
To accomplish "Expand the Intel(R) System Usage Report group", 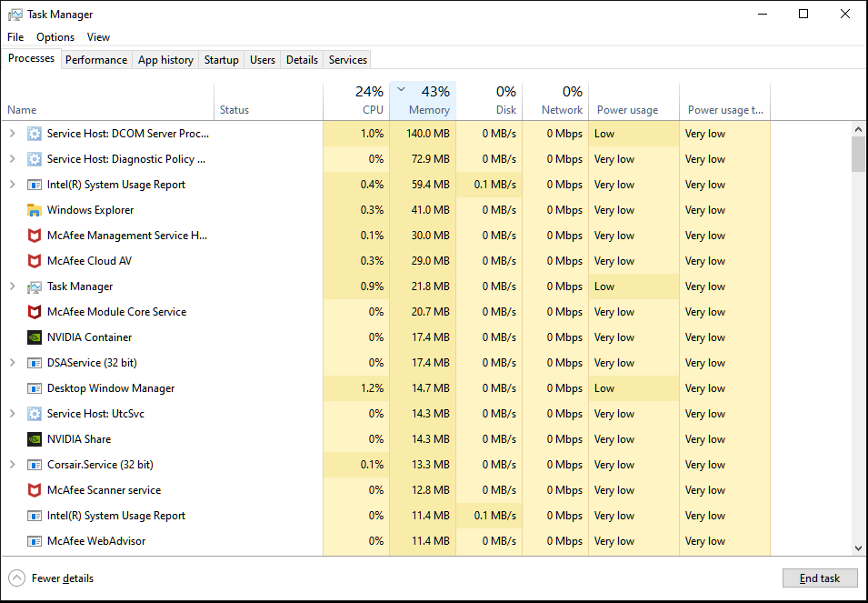I will [12, 185].
